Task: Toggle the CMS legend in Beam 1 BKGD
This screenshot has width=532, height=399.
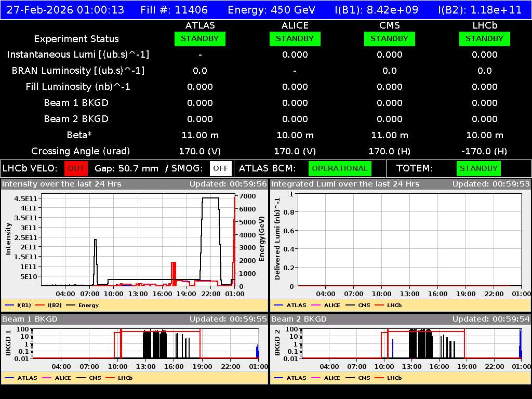Action: coord(89,378)
